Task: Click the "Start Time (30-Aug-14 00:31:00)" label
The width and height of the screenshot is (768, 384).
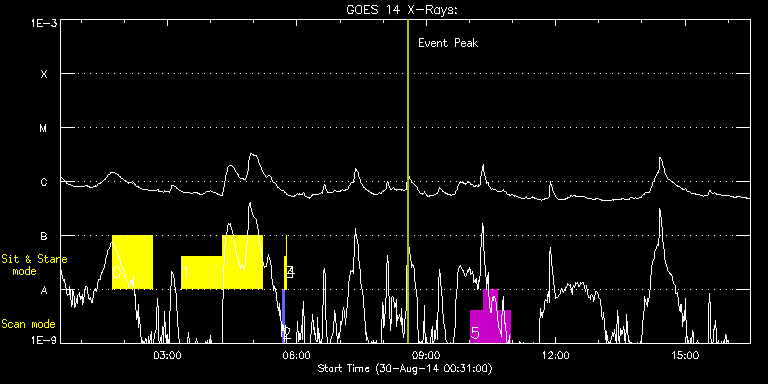Action: point(405,368)
